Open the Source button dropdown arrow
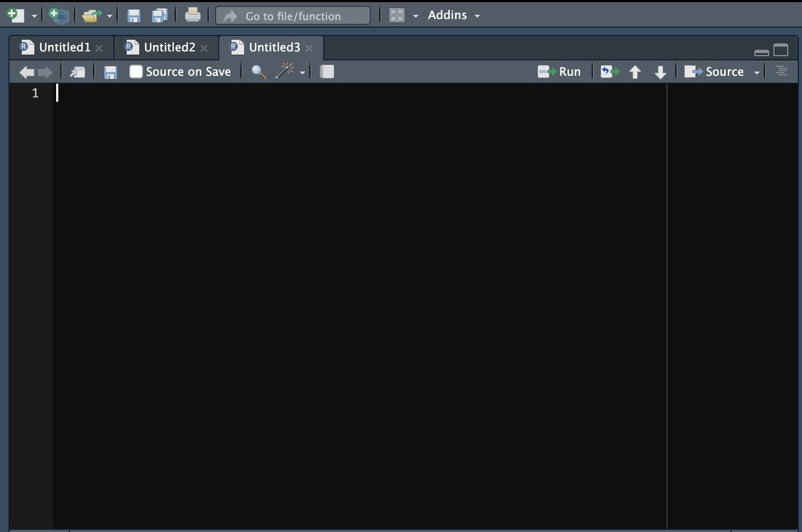The height and width of the screenshot is (532, 802). point(756,72)
